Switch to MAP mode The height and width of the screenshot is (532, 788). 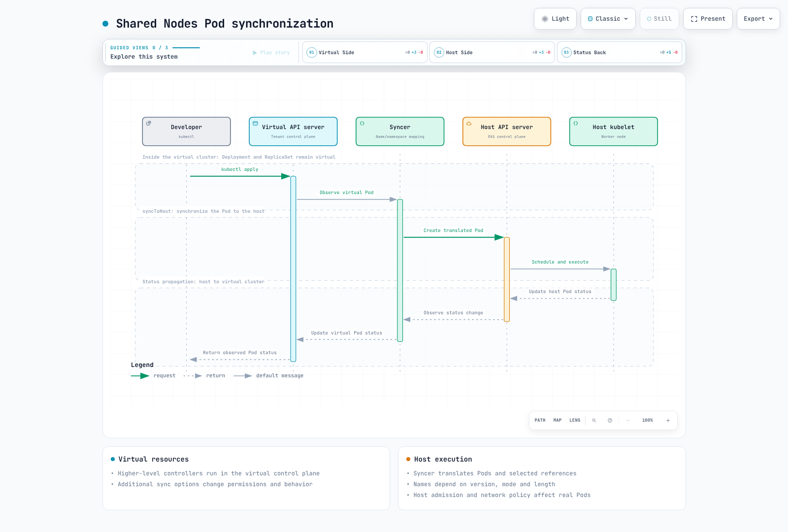pyautogui.click(x=558, y=421)
